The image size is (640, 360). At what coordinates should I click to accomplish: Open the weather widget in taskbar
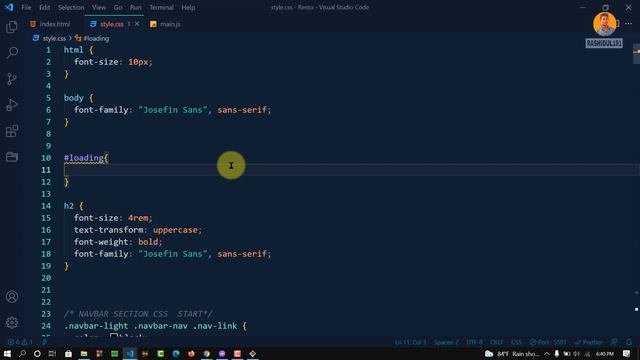(512, 353)
